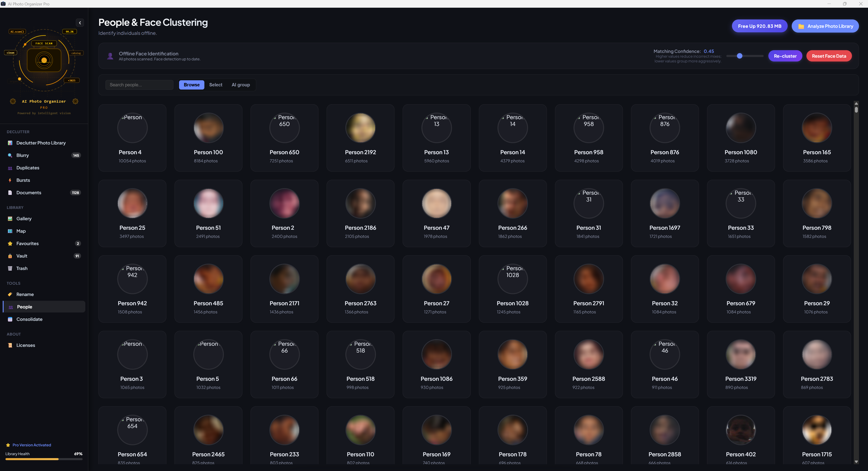Screen dimensions: 868x471
Task: Click the Library Health progress bar
Action: (x=44, y=459)
